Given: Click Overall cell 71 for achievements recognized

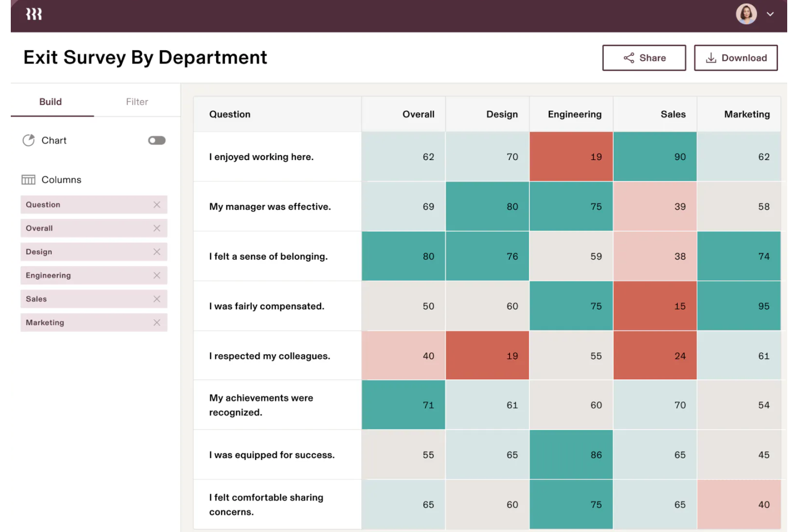Looking at the screenshot, I should coord(404,405).
